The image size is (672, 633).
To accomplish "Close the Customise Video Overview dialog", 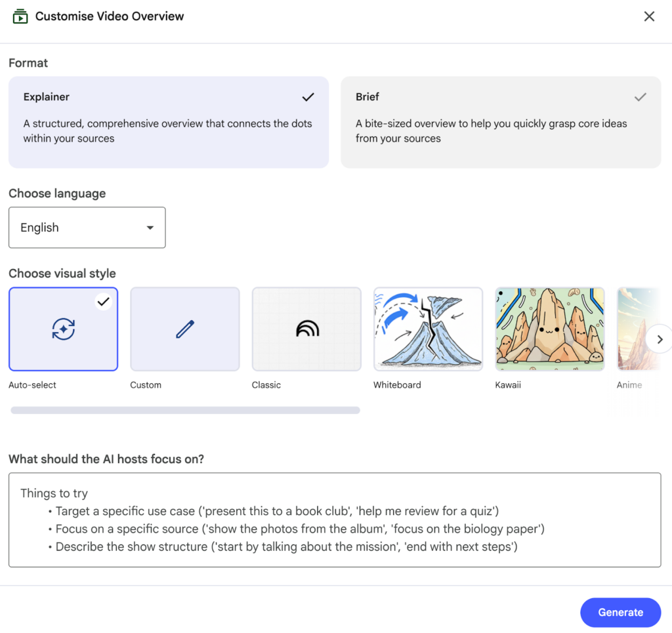I will coord(649,16).
